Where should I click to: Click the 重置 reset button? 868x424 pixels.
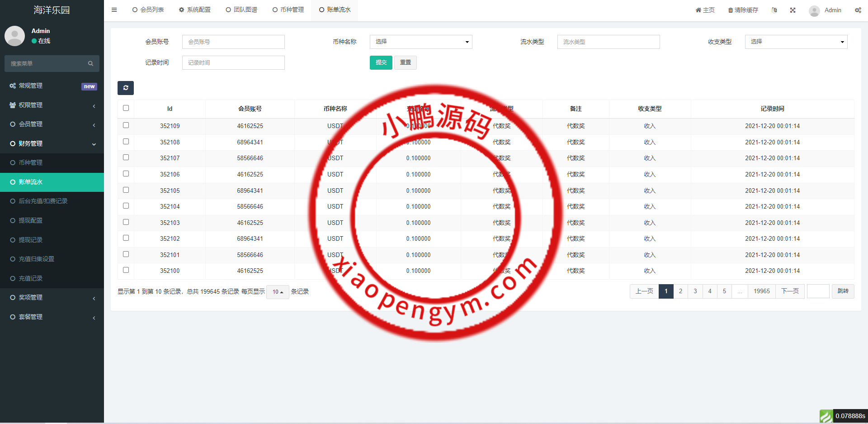405,62
